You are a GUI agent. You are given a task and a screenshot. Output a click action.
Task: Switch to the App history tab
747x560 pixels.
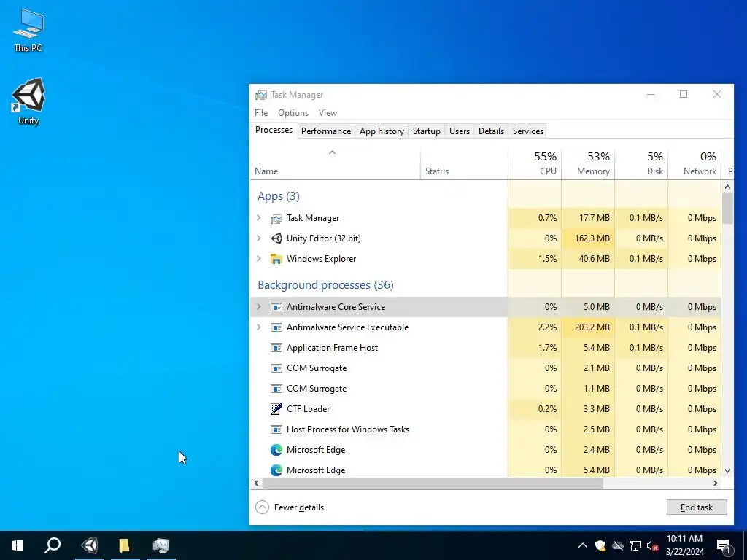(382, 131)
